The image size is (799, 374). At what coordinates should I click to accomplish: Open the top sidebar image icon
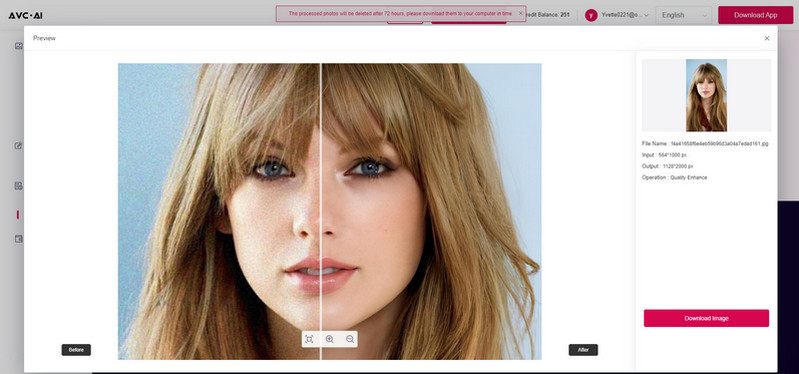(x=19, y=46)
